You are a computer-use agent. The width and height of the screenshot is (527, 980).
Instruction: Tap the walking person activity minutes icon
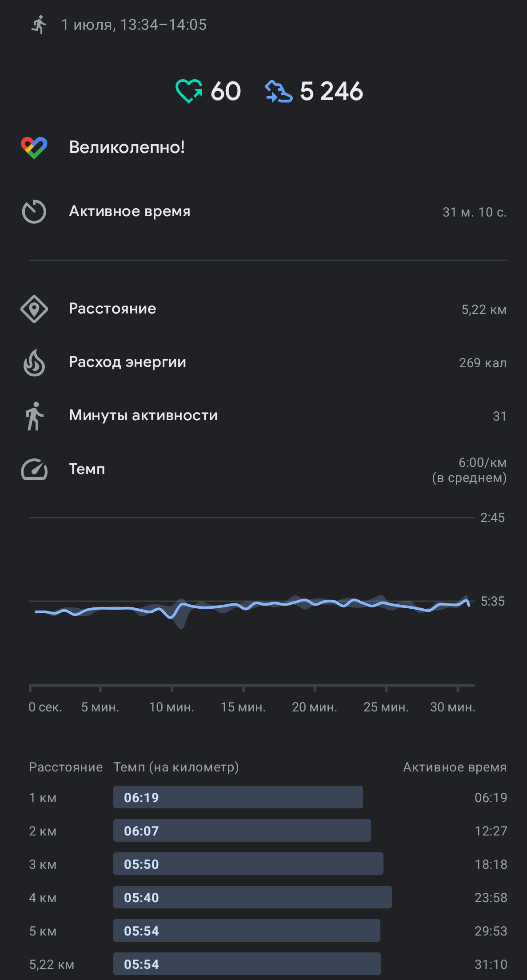tap(34, 416)
